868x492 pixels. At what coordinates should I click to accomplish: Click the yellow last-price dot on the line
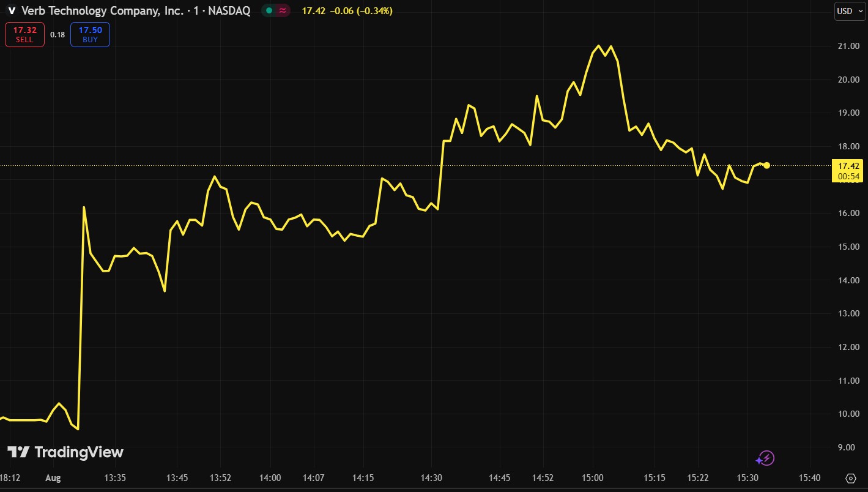[766, 165]
